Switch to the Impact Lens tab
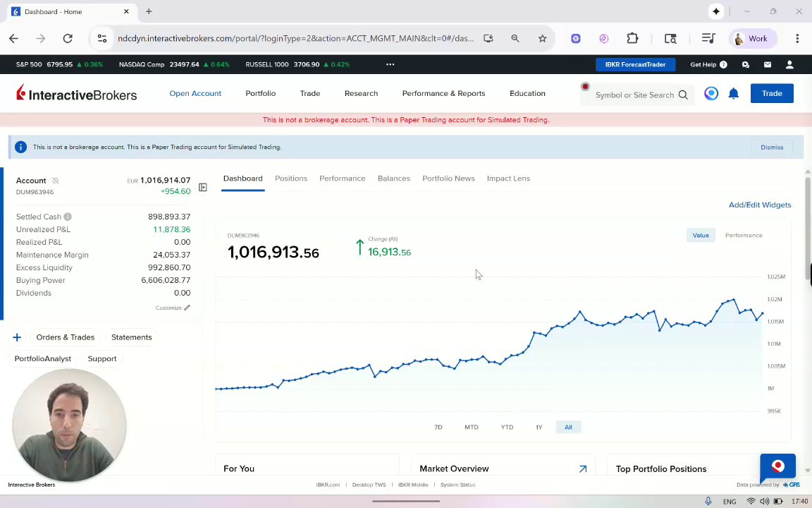 coord(508,179)
